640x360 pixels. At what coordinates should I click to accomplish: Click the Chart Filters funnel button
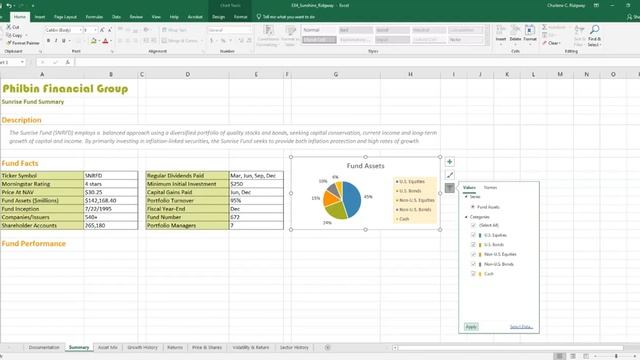[x=449, y=188]
